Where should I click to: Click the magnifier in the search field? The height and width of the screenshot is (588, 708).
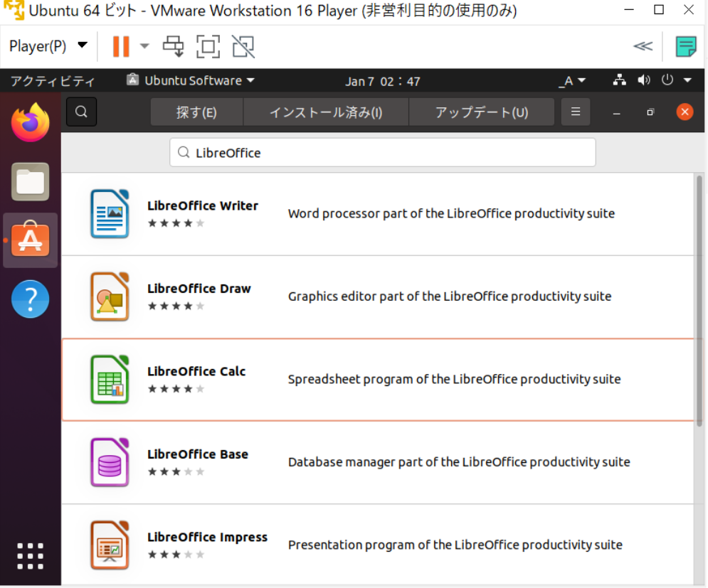coord(184,153)
